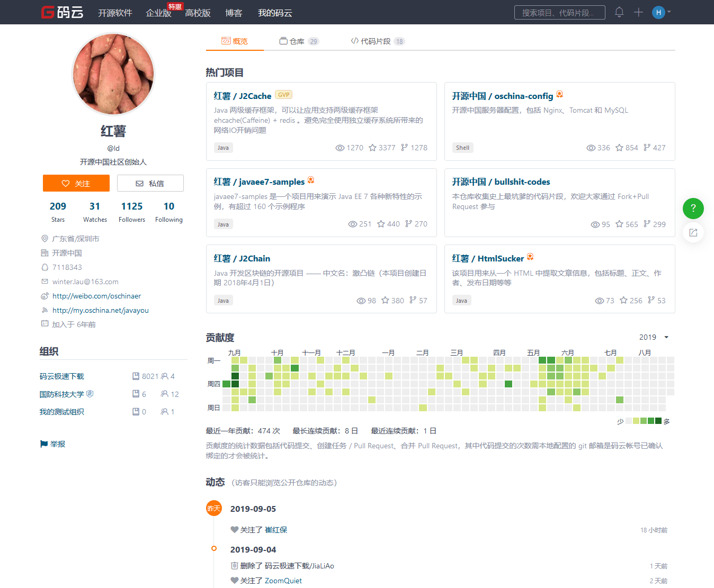The width and height of the screenshot is (714, 588).
Task: Open the notifications bell icon
Action: point(619,12)
